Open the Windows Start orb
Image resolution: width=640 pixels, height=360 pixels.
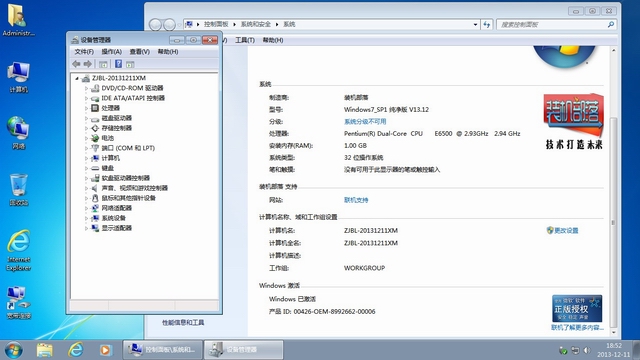[x=14, y=350]
